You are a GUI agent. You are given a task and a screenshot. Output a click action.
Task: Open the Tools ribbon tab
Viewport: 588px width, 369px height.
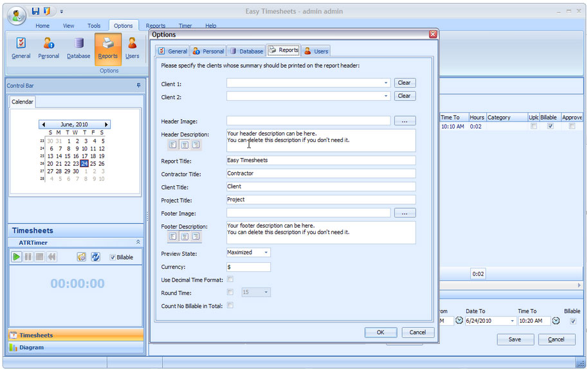(x=94, y=26)
